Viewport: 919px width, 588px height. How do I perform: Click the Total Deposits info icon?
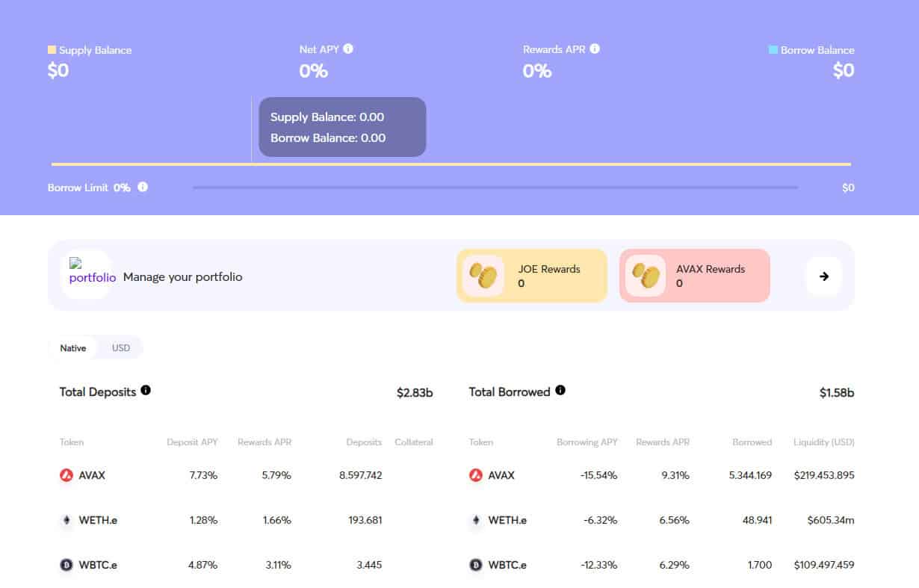click(x=146, y=391)
